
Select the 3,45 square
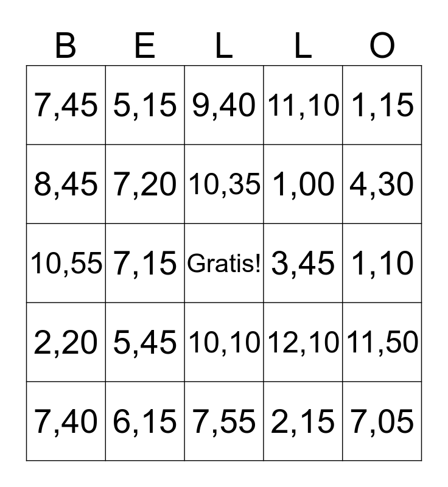[x=303, y=263]
